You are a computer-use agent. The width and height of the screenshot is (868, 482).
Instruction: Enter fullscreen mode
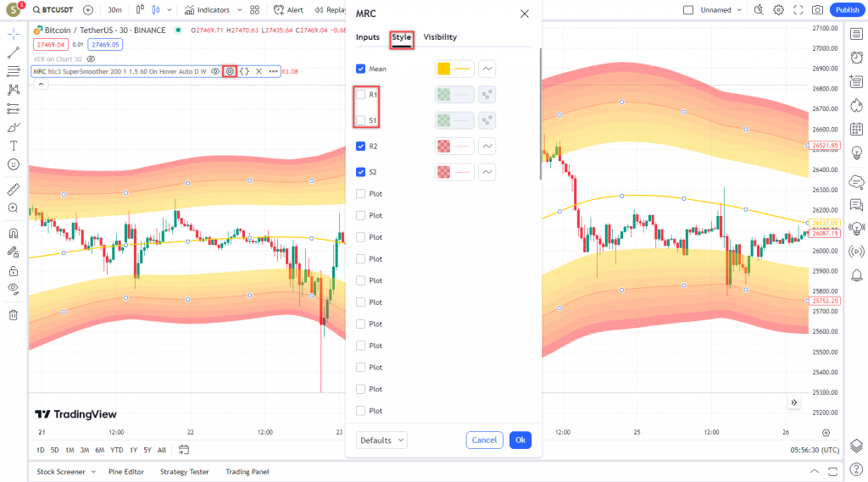(x=798, y=10)
